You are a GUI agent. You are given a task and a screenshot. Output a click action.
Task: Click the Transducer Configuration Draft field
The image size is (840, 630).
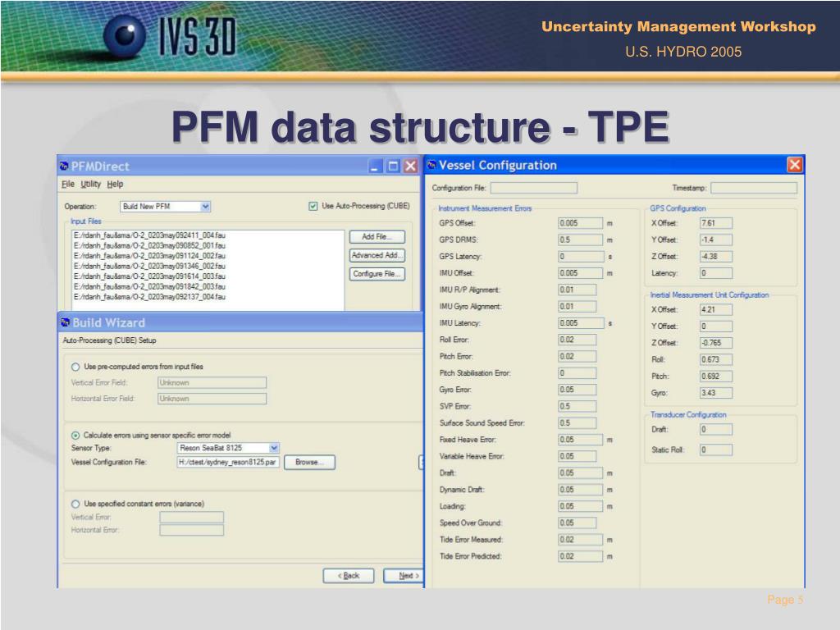[715, 430]
